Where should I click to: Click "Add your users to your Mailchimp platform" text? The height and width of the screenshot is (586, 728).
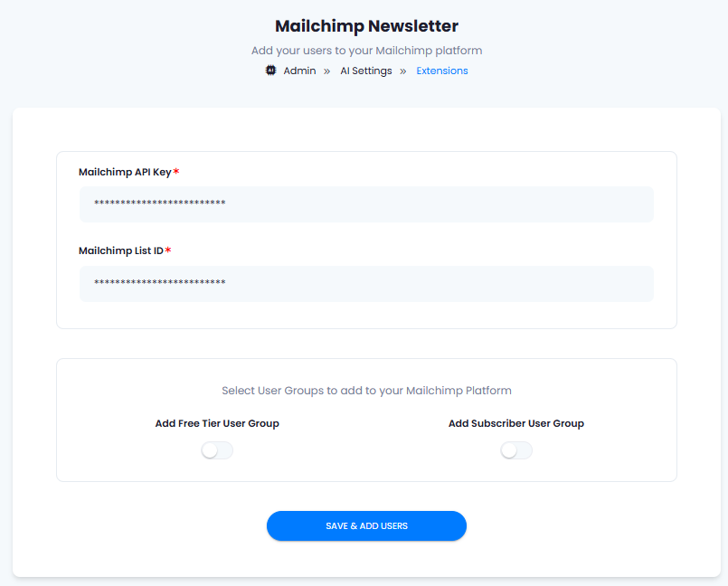click(366, 50)
